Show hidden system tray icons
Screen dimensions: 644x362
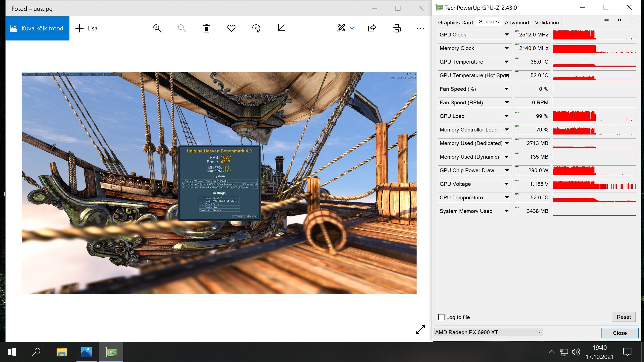pos(552,352)
